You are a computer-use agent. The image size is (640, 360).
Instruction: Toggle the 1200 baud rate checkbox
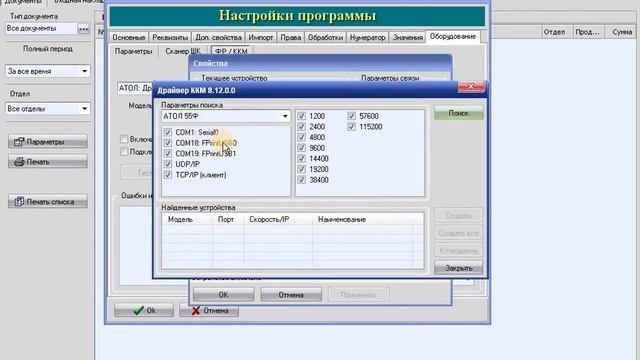302,116
